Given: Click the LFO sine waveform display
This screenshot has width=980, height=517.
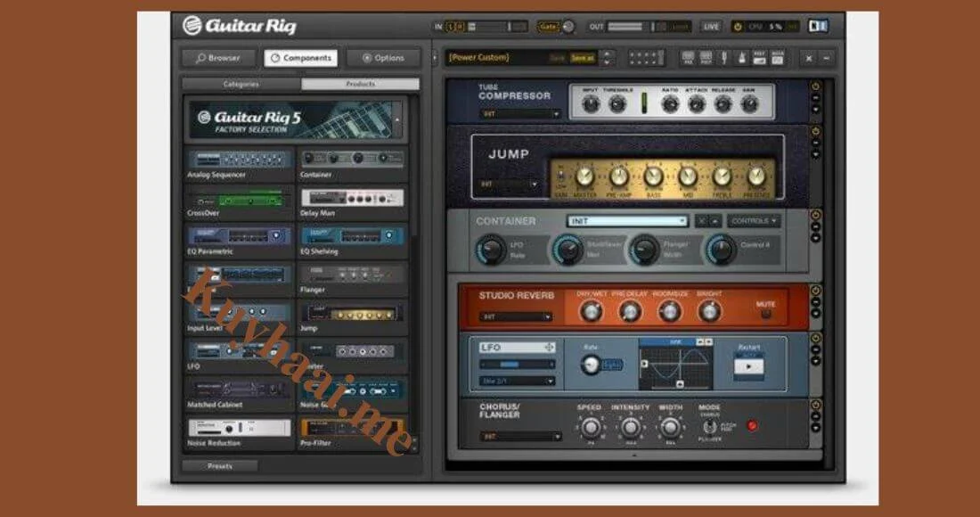Looking at the screenshot, I should pos(675,365).
